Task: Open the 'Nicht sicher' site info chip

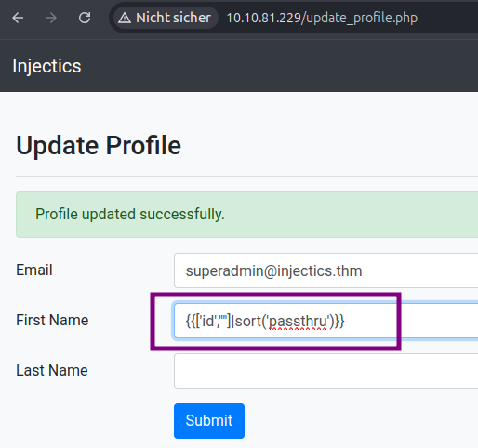Action: [x=166, y=18]
